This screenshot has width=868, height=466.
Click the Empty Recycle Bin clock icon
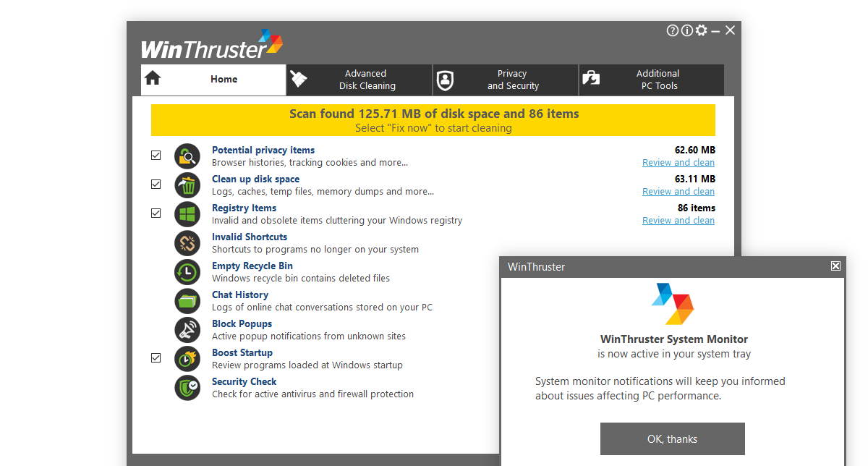point(187,272)
